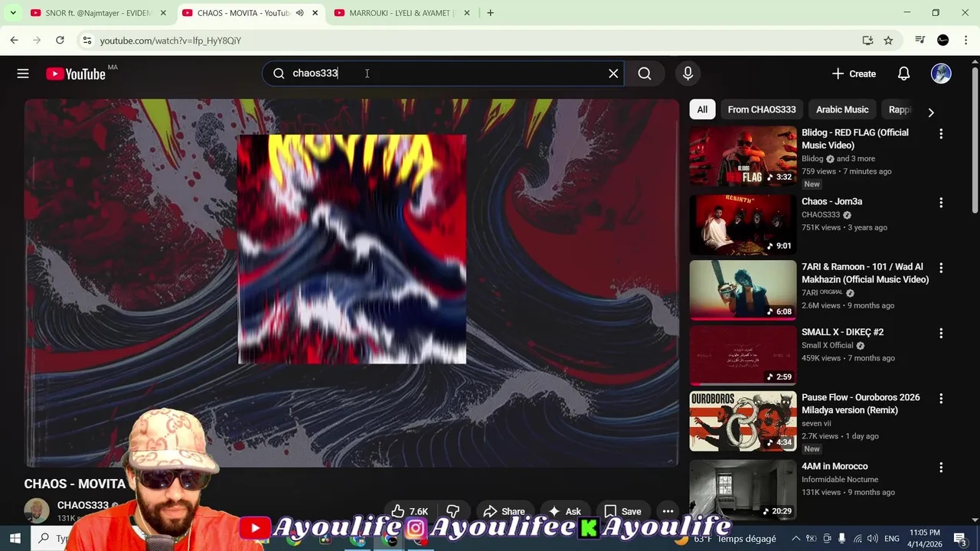The height and width of the screenshot is (551, 980).
Task: Open the microphone tray icon
Action: point(842,539)
